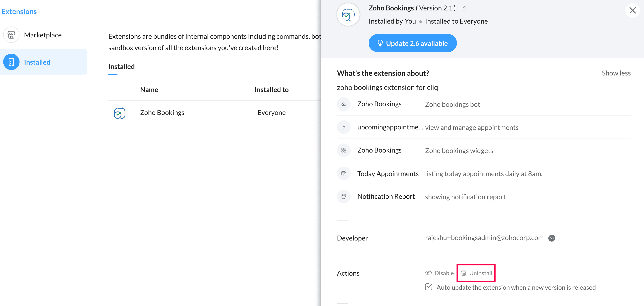
Task: Close the extension details panel
Action: tap(632, 10)
